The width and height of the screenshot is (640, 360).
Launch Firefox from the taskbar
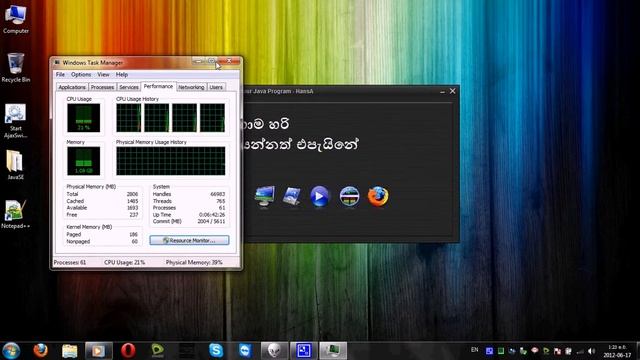[40, 351]
